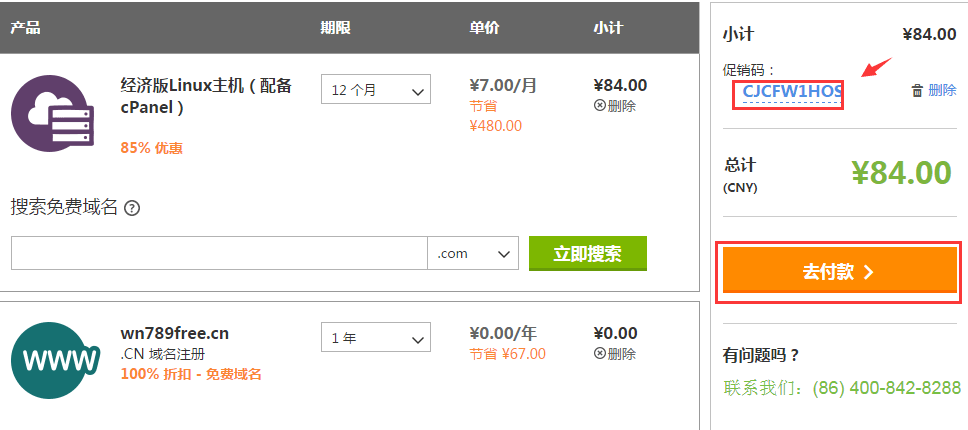Click the 85% 优惠 discount label
This screenshot has width=968, height=430.
[151, 148]
